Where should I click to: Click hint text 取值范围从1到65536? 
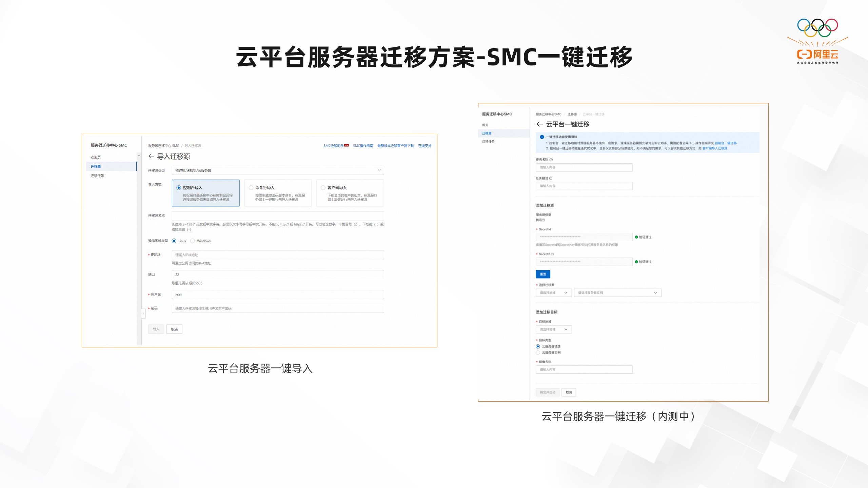coord(187,283)
